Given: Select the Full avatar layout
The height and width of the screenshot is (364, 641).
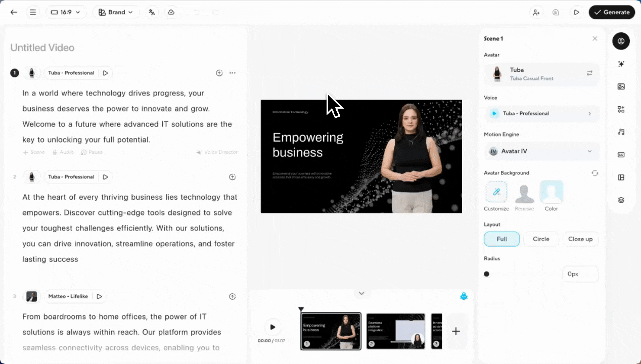Looking at the screenshot, I should [501, 239].
